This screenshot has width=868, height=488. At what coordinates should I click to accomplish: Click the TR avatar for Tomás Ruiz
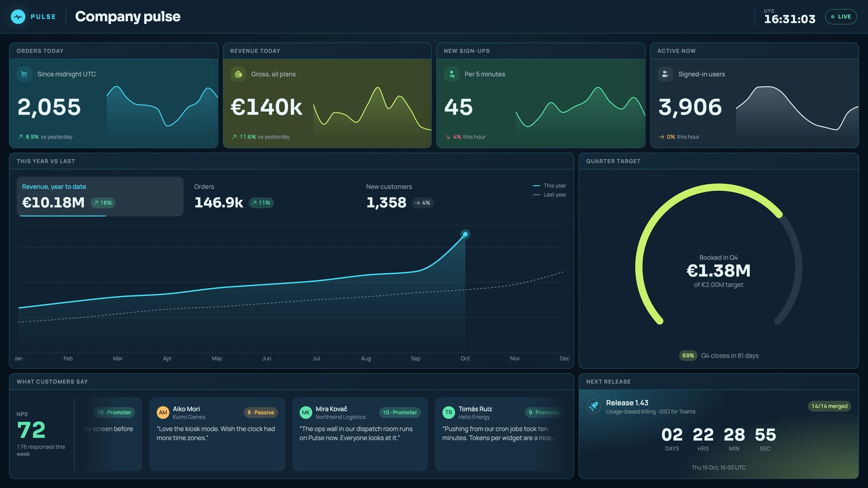(x=449, y=413)
